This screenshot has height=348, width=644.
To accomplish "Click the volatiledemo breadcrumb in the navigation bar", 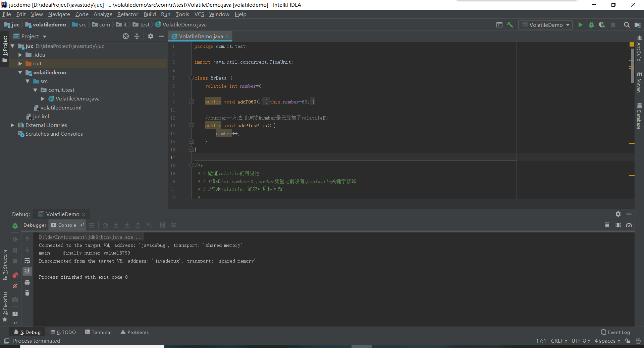I will pos(46,25).
